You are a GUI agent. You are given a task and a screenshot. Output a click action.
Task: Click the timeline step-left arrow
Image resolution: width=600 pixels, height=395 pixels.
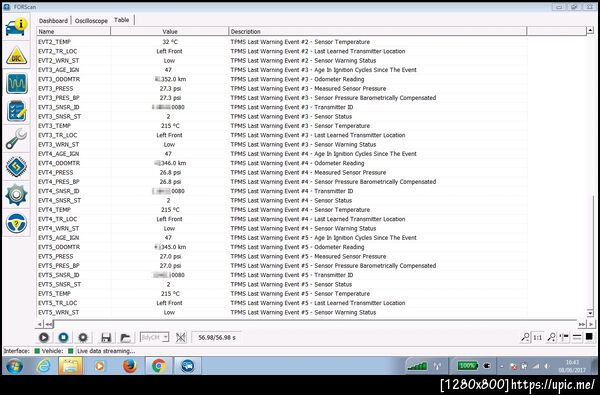(x=40, y=324)
